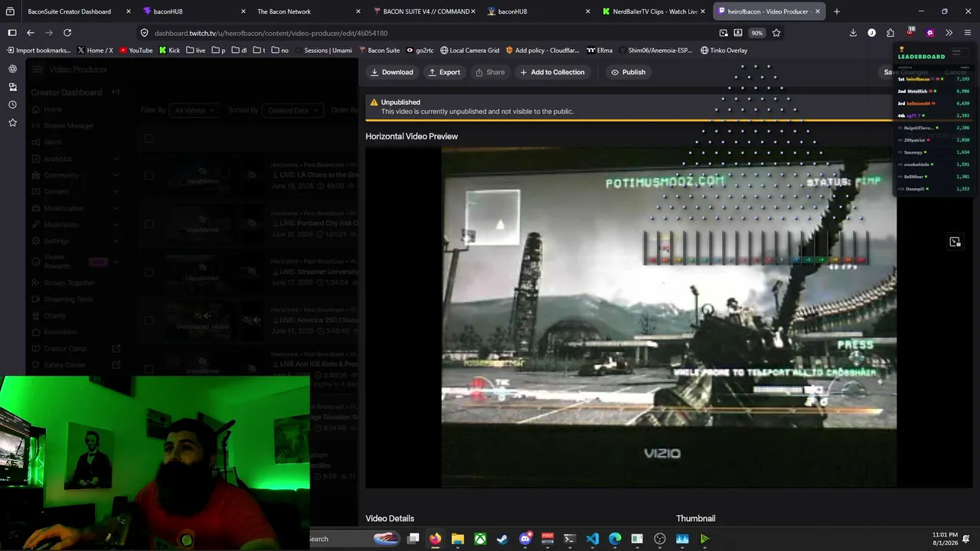Switch to BACON SUITE V4 // COMMAND tab
Viewport: 980px width, 551px height.
pyautogui.click(x=423, y=11)
